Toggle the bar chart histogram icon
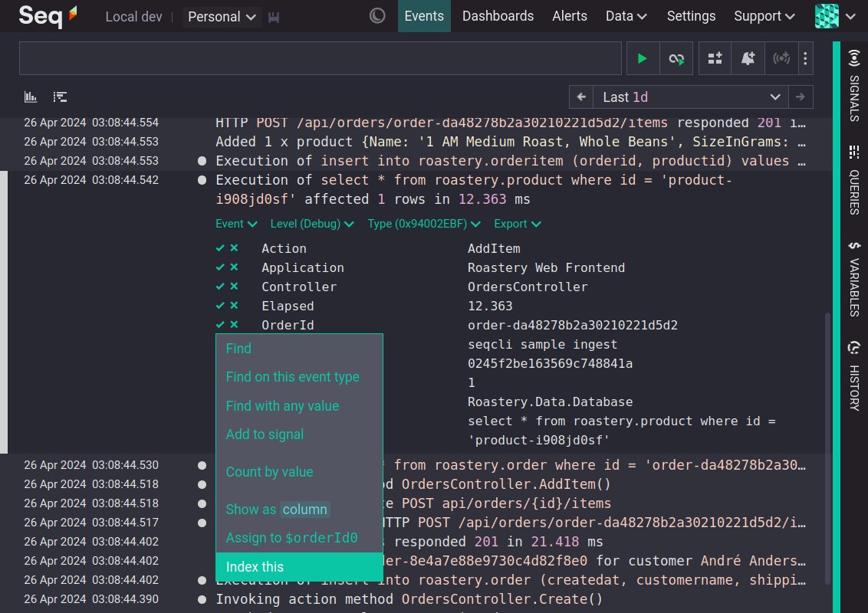 [x=31, y=97]
